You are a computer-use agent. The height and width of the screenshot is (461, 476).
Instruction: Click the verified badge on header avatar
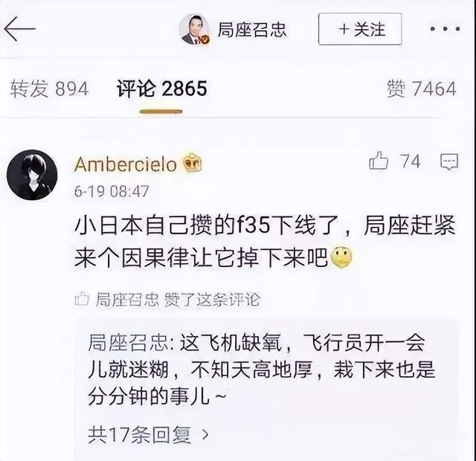click(x=205, y=39)
